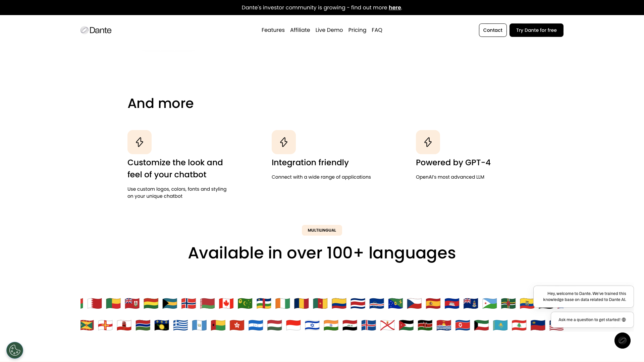This screenshot has width=644, height=362.
Task: Click the Contact button
Action: (493, 30)
